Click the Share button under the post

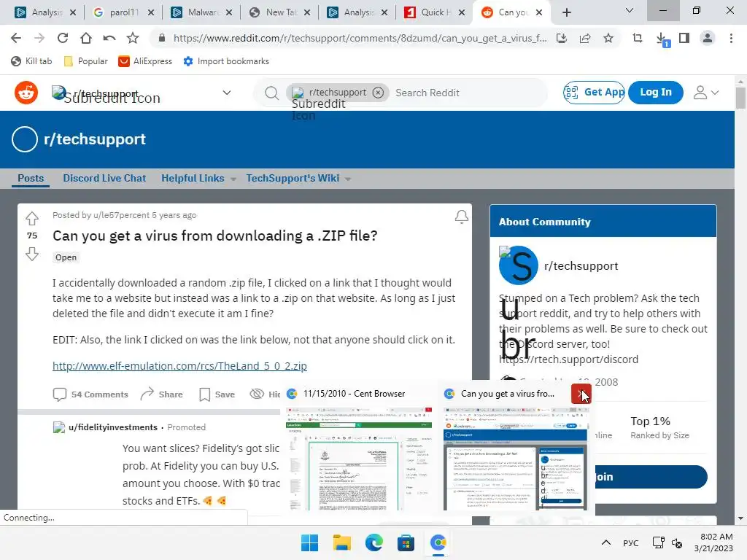(161, 394)
